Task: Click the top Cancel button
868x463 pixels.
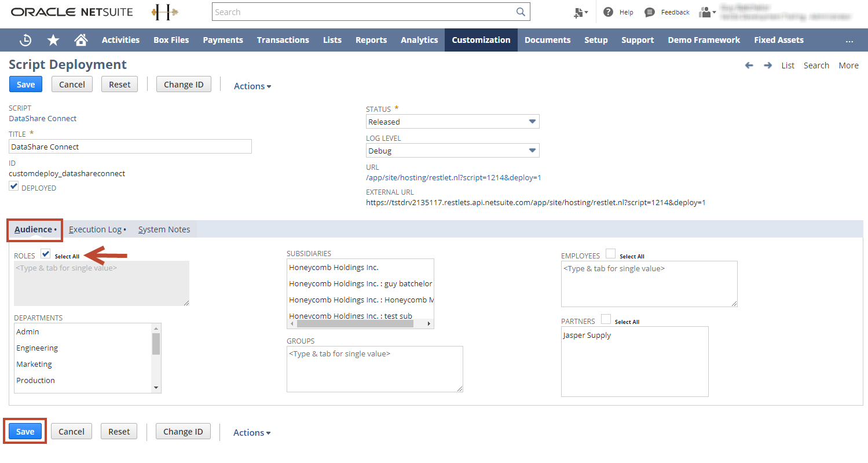Action: 72,84
